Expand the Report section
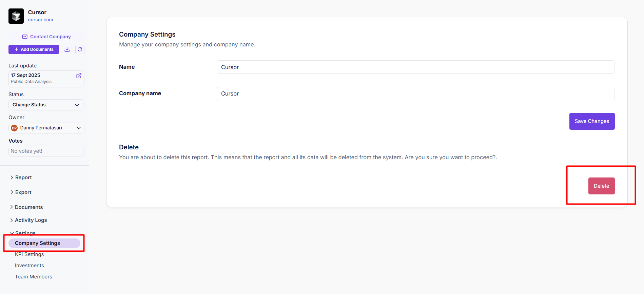This screenshot has width=644, height=294. click(x=23, y=177)
